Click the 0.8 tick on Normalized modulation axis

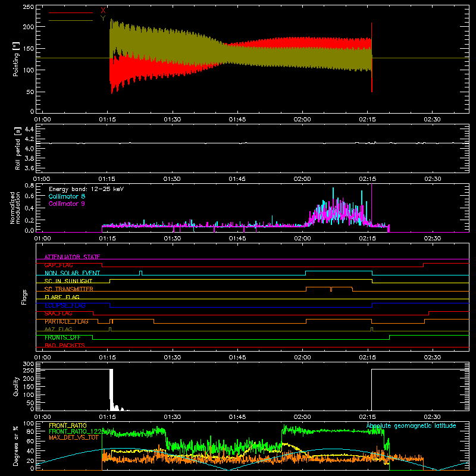(29, 186)
